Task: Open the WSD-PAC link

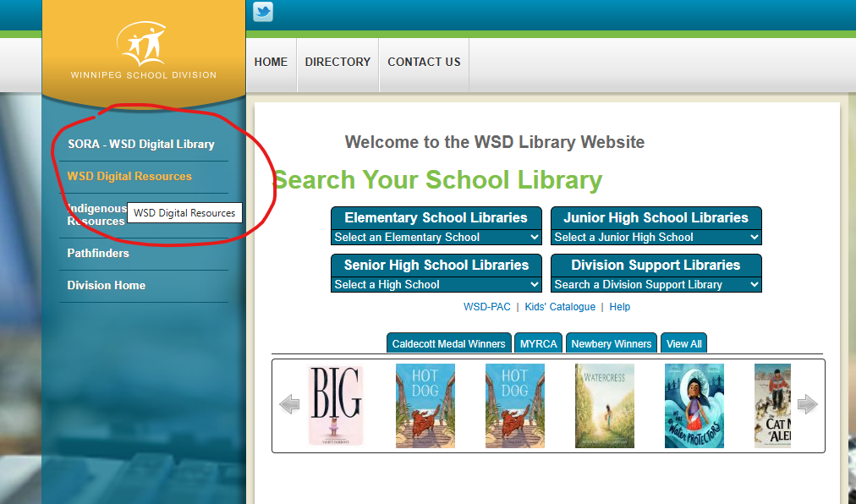Action: [486, 307]
